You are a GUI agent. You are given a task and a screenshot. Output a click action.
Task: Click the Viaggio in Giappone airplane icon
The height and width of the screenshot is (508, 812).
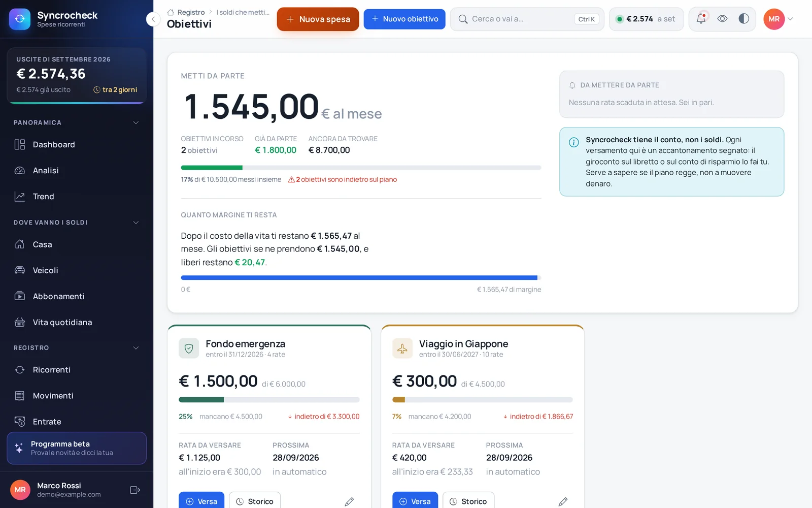pos(402,348)
